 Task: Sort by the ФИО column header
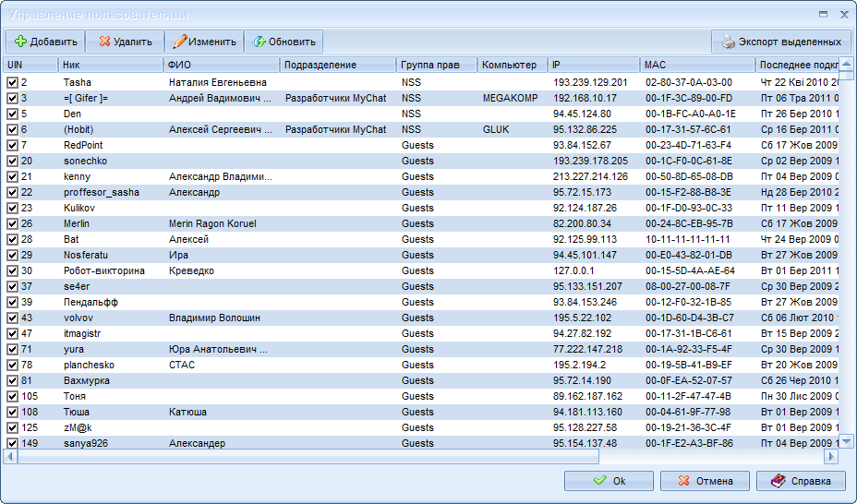coord(222,65)
